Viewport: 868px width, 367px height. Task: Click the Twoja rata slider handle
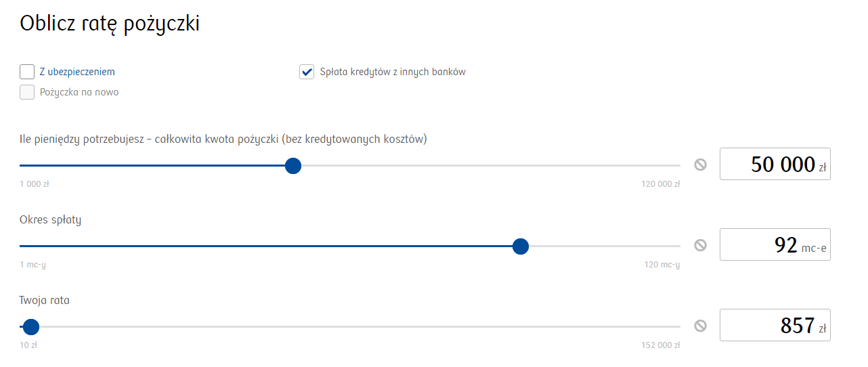(x=30, y=327)
